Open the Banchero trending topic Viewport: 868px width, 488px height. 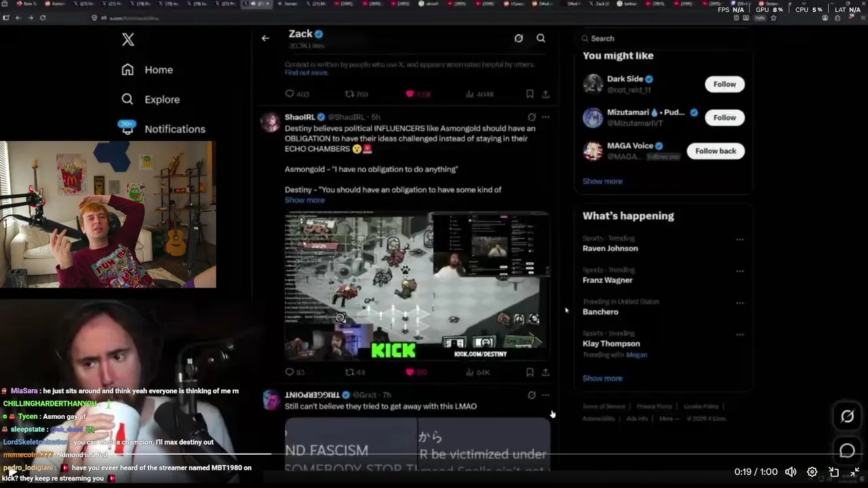tap(600, 312)
